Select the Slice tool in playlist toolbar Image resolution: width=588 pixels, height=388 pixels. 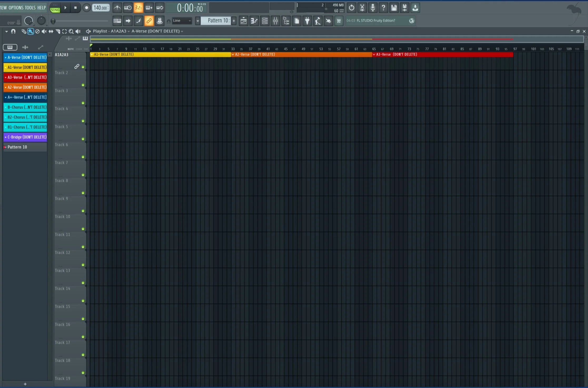point(58,31)
